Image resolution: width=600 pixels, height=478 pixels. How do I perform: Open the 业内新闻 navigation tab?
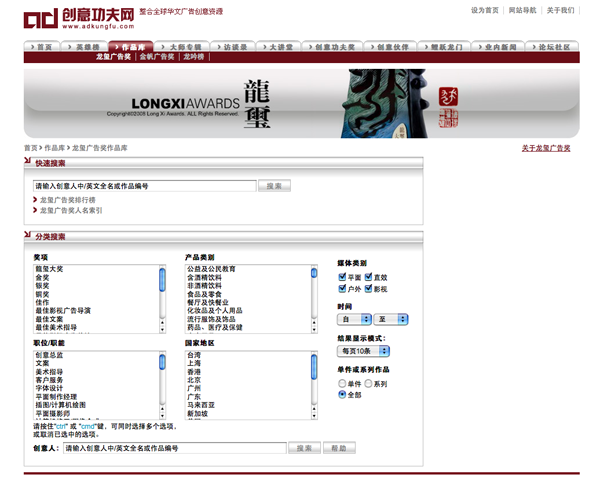(x=498, y=47)
